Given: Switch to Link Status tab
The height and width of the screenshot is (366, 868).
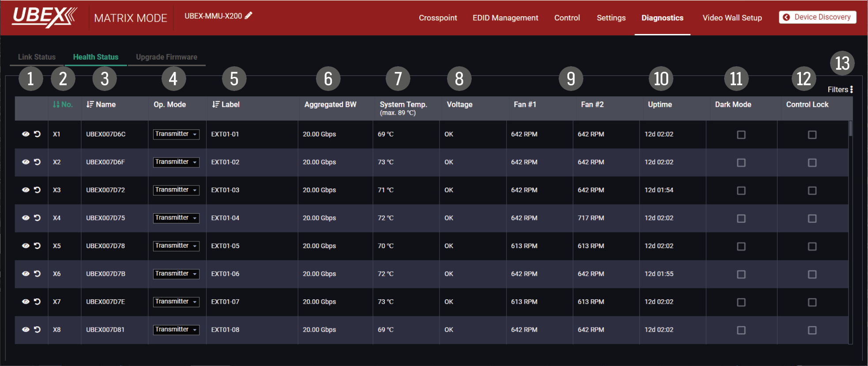Looking at the screenshot, I should coord(37,57).
